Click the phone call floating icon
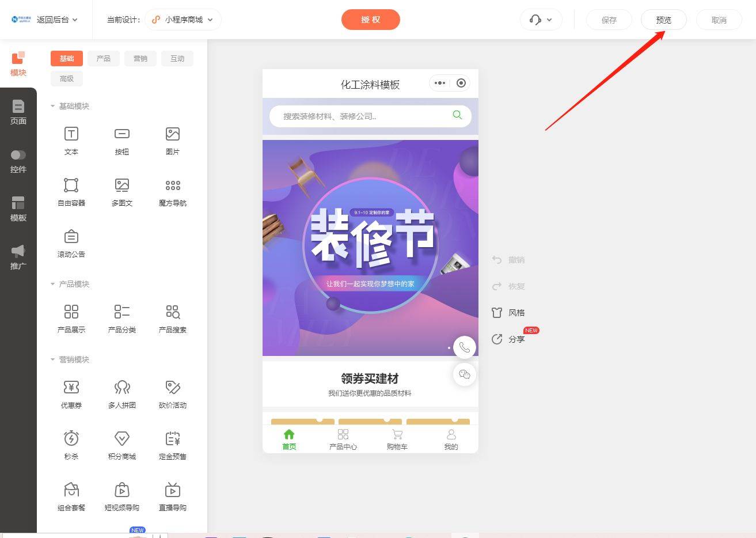 (x=464, y=347)
